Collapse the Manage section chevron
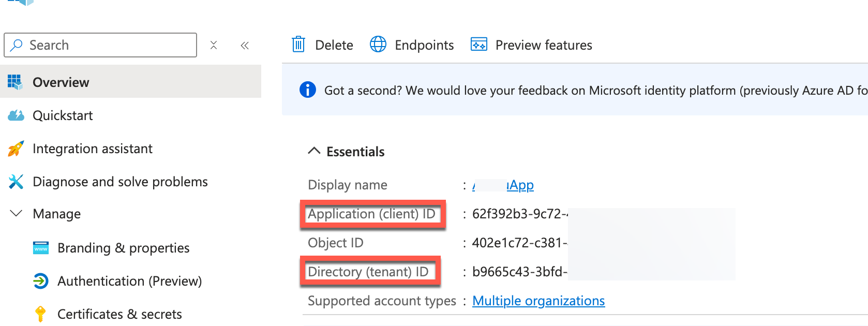 pyautogui.click(x=17, y=214)
